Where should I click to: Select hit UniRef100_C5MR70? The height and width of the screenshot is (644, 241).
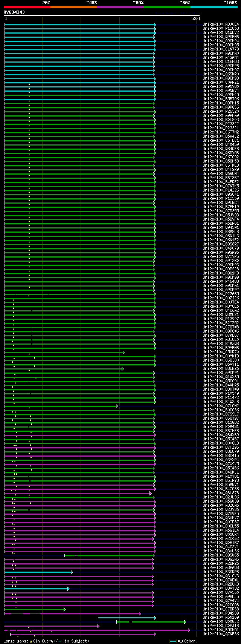221,352
